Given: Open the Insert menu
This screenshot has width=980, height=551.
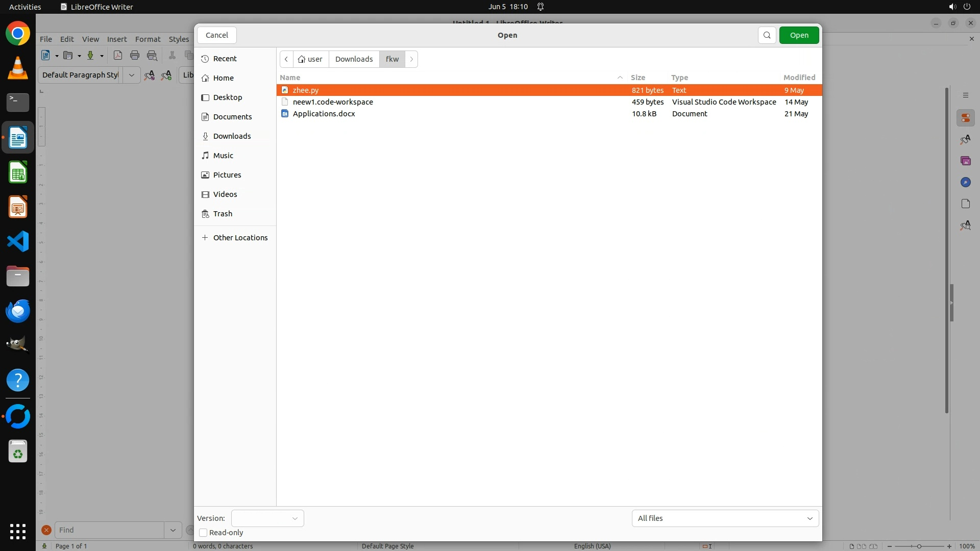Looking at the screenshot, I should click(116, 39).
